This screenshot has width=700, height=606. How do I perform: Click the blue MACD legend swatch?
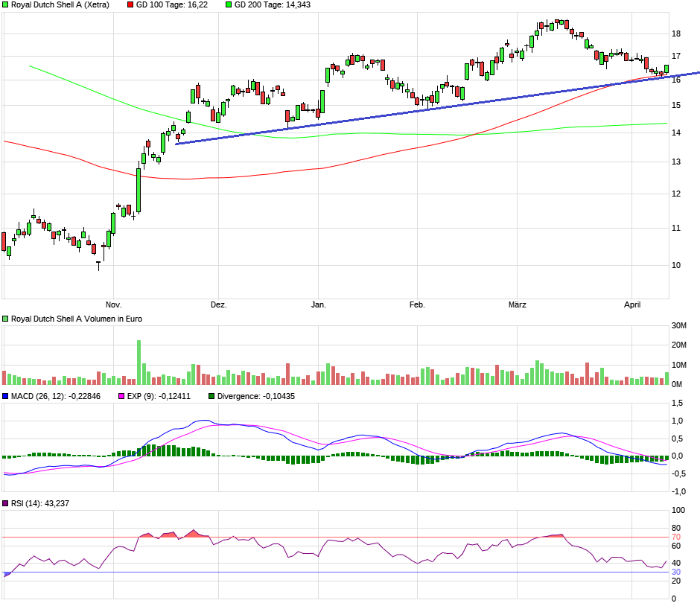(x=5, y=396)
